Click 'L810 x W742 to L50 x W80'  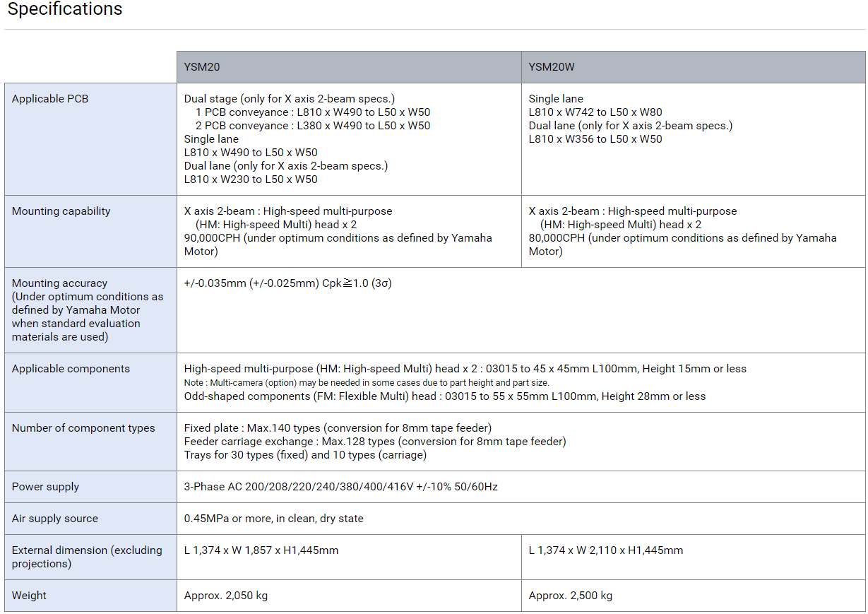(595, 112)
